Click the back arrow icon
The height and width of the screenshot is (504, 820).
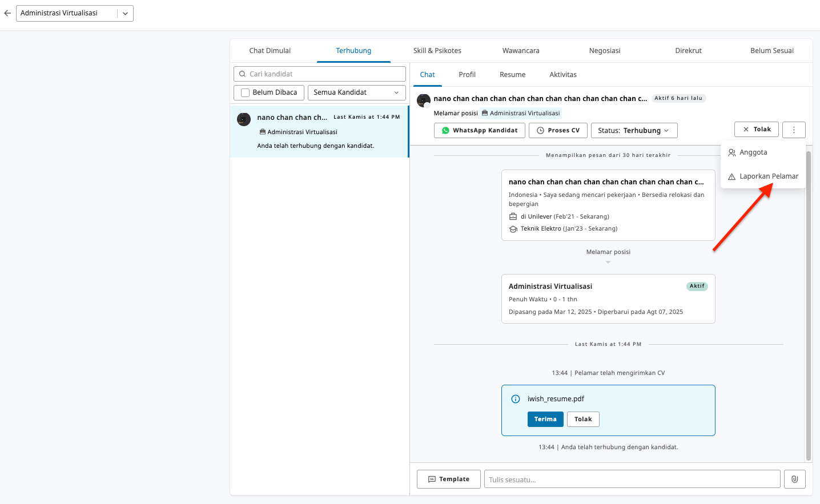7,13
